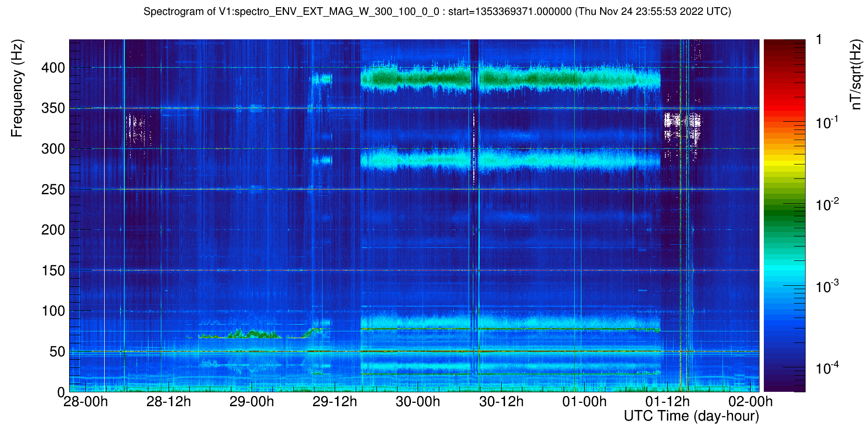Image resolution: width=868 pixels, height=434 pixels.
Task: Click the 28-00h time tick label
Action: (85, 401)
